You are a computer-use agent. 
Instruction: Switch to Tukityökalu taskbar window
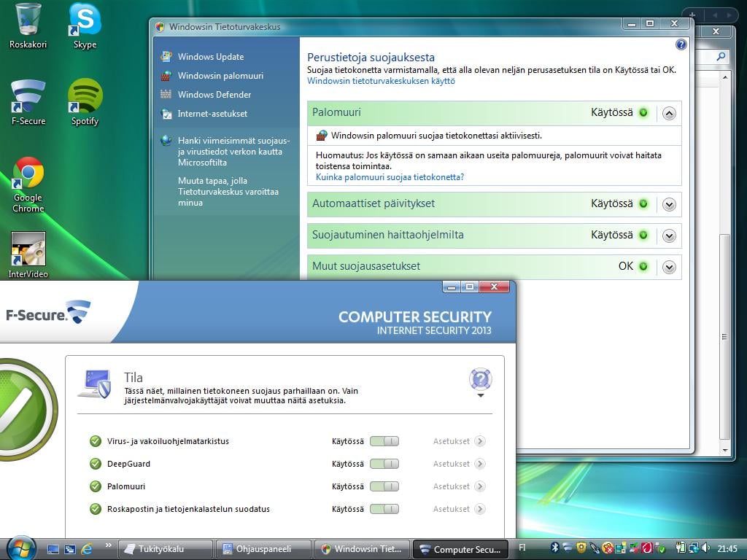(x=165, y=549)
